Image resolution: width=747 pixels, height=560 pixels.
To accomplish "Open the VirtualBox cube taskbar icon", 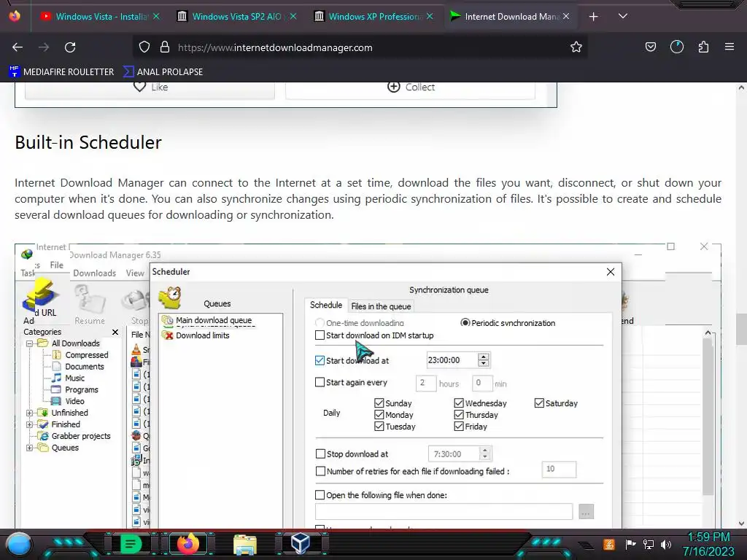I will [300, 543].
